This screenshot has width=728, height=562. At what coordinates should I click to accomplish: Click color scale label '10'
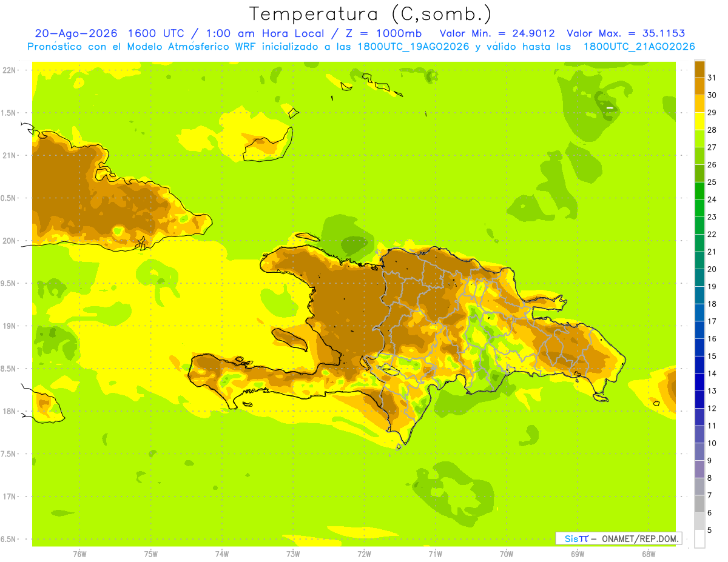712,443
